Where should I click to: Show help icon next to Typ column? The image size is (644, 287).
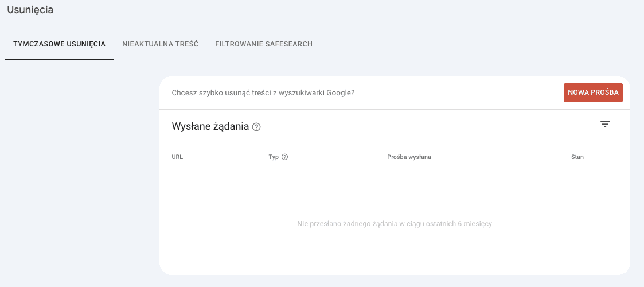click(284, 157)
